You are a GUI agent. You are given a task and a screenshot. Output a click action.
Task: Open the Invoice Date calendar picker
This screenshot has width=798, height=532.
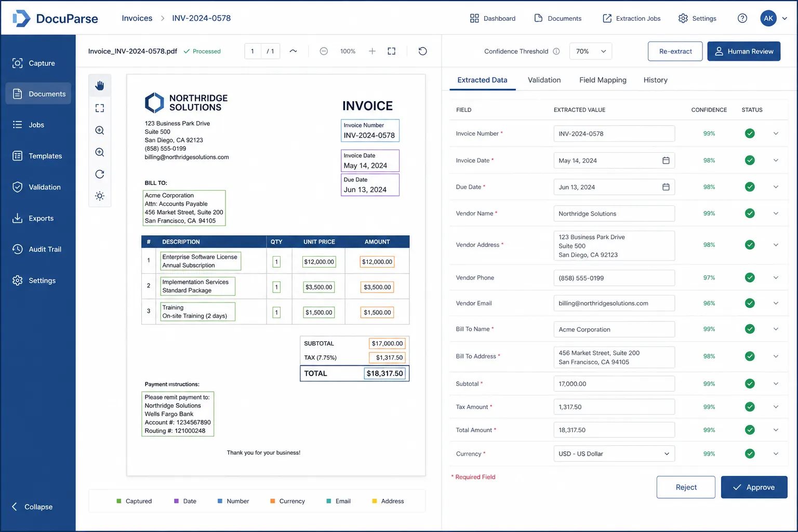(x=666, y=161)
